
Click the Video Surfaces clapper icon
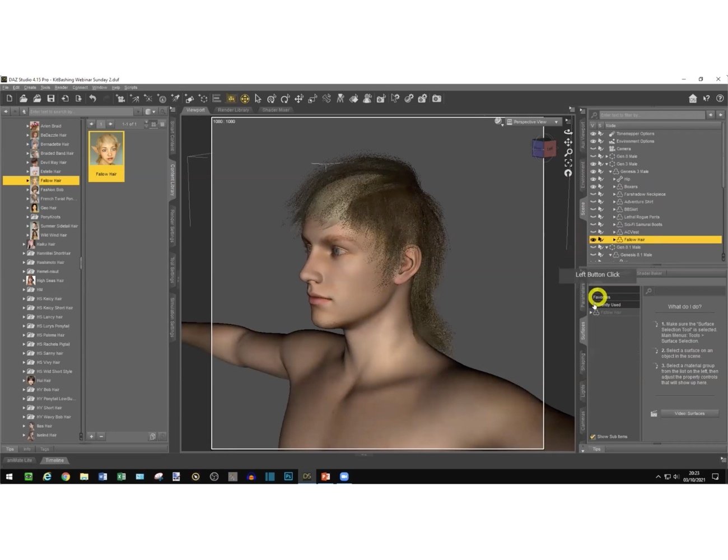tap(654, 413)
